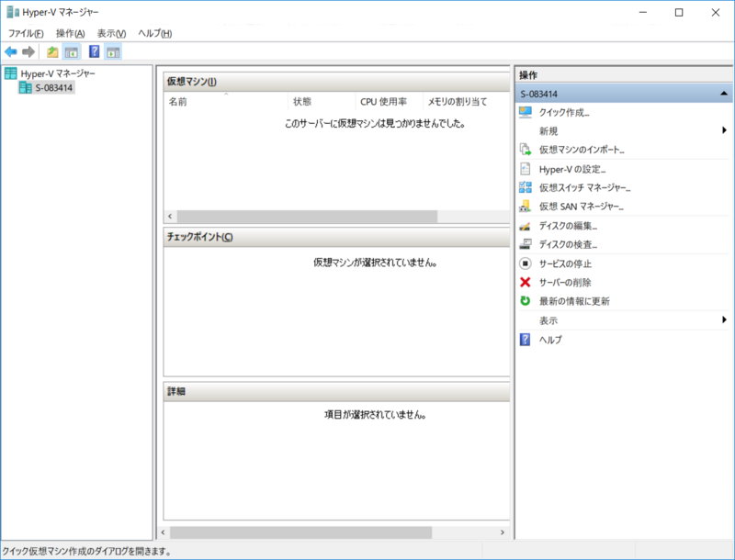Click クイック作成... action link

click(564, 112)
